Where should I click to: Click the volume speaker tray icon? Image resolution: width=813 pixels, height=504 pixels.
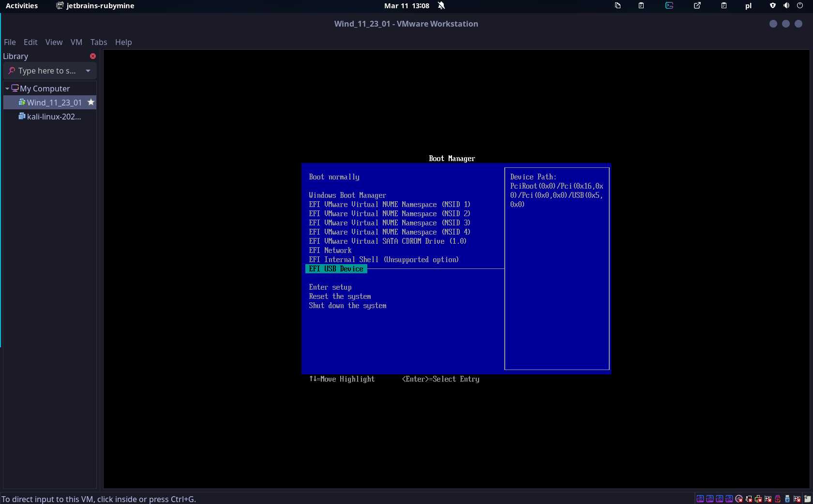pos(786,6)
